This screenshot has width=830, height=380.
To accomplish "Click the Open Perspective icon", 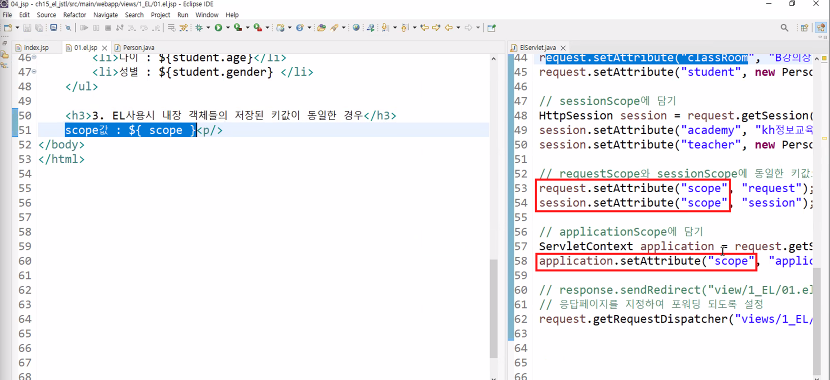I will tap(804, 28).
